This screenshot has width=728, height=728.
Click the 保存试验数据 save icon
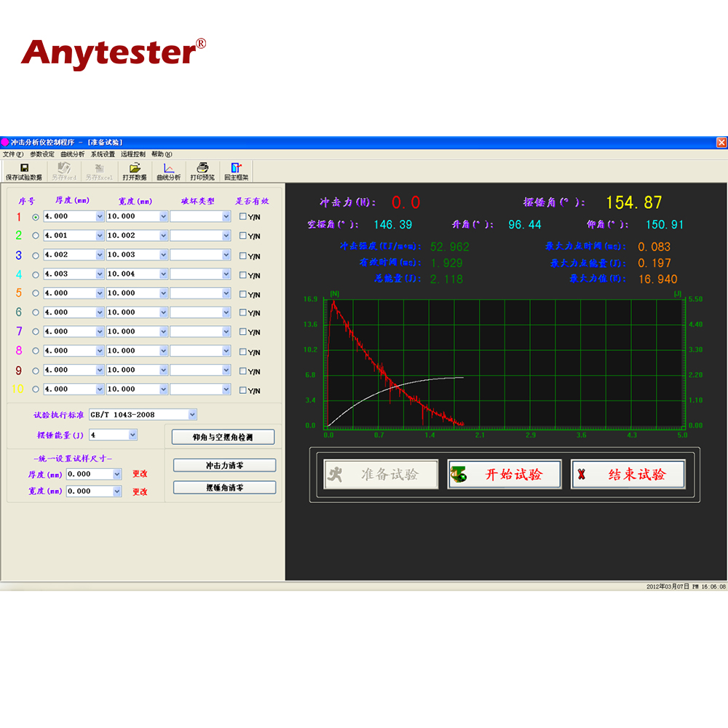click(x=24, y=172)
